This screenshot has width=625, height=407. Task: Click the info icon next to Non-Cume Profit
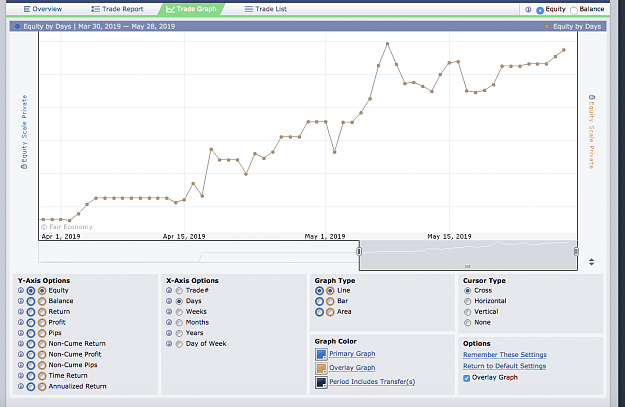tap(21, 354)
